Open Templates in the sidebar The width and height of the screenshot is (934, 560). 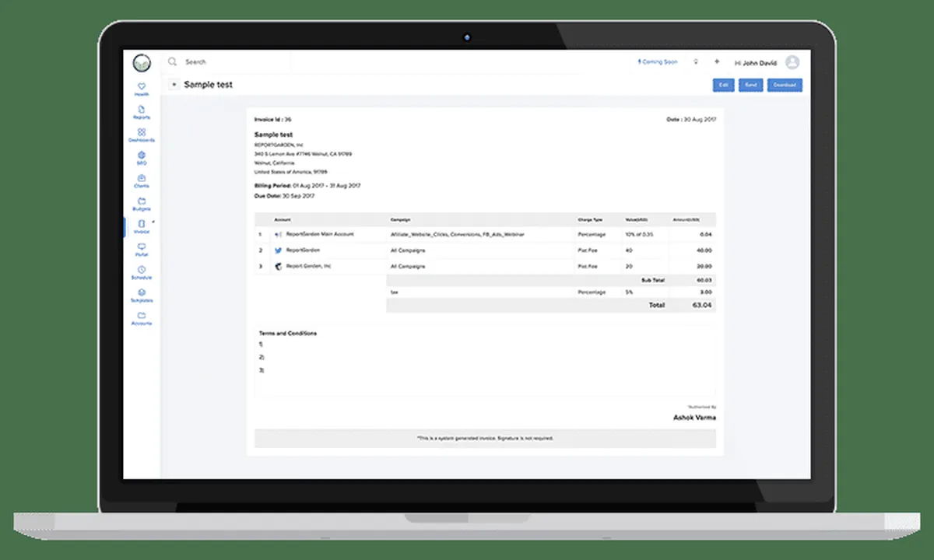142,296
